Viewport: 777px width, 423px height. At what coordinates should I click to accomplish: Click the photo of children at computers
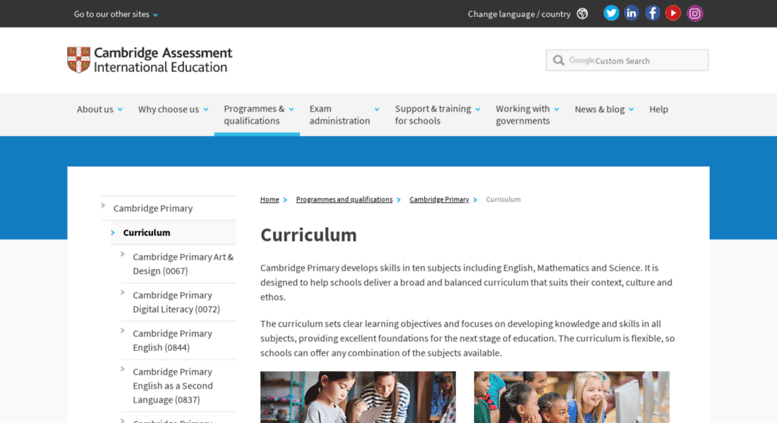pos(571,397)
